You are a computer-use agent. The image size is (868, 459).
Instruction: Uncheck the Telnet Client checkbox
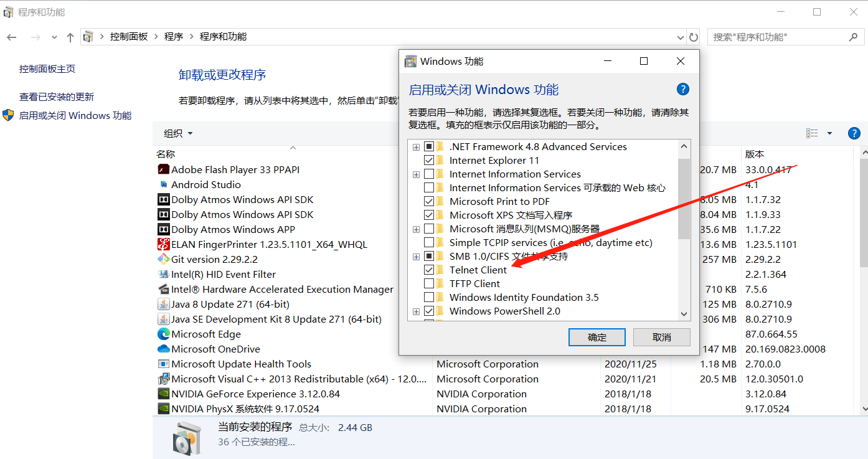click(x=429, y=270)
